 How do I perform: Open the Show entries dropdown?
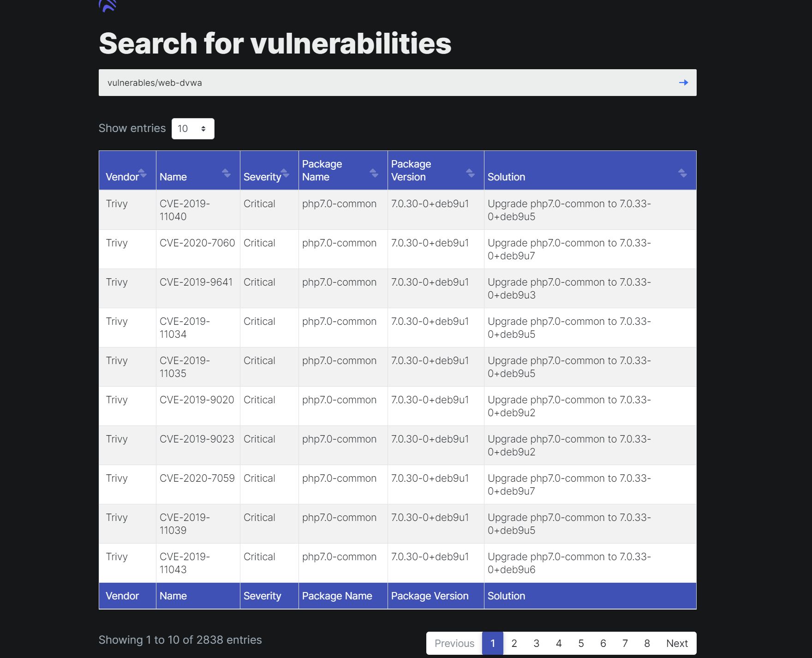[193, 129]
